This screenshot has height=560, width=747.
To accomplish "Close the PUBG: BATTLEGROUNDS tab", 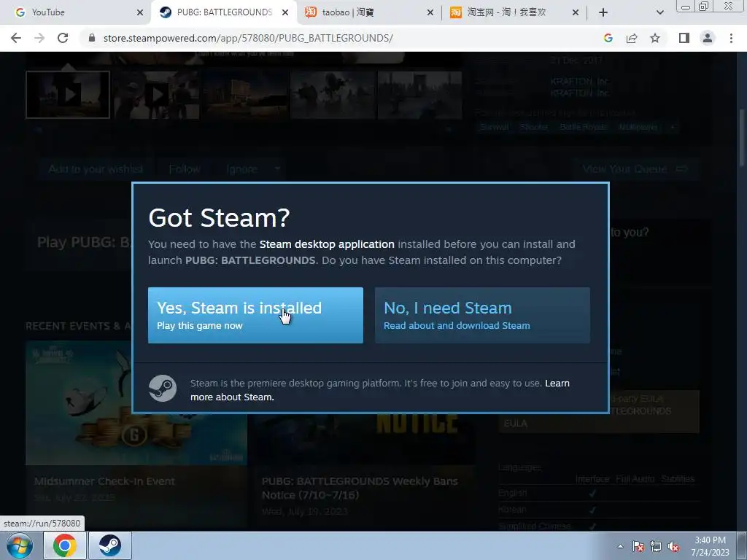I will click(x=285, y=12).
